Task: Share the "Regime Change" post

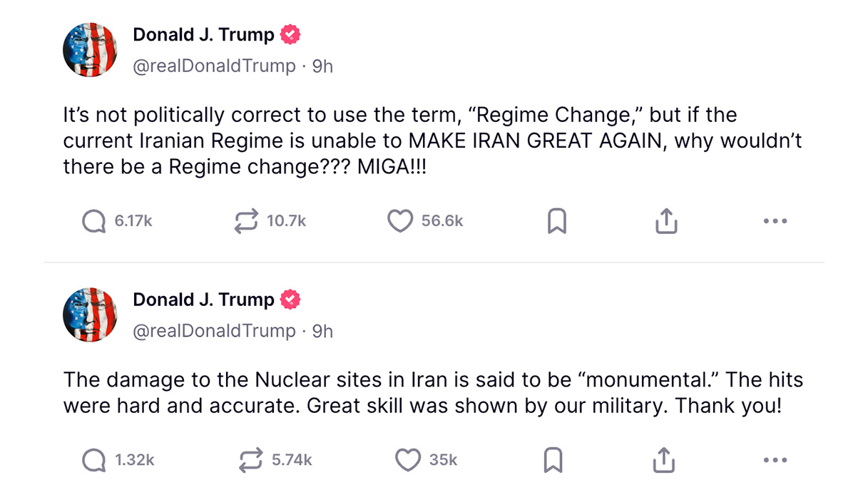Action: pos(665,221)
